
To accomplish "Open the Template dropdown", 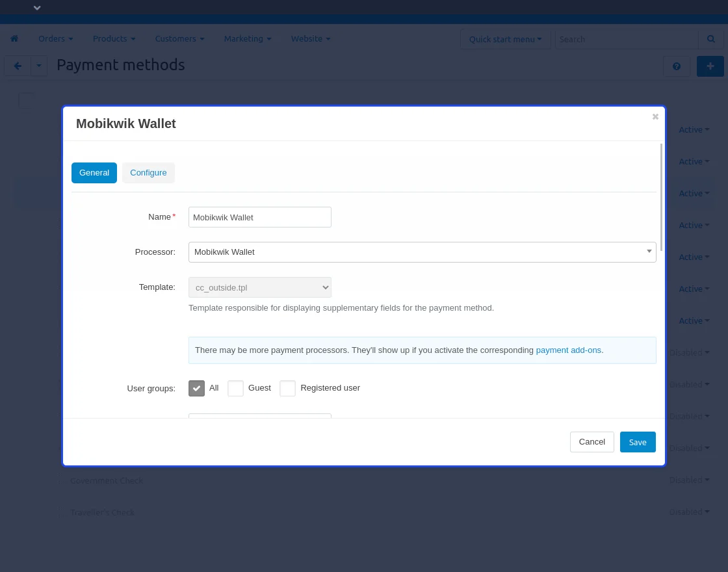I will click(x=259, y=287).
